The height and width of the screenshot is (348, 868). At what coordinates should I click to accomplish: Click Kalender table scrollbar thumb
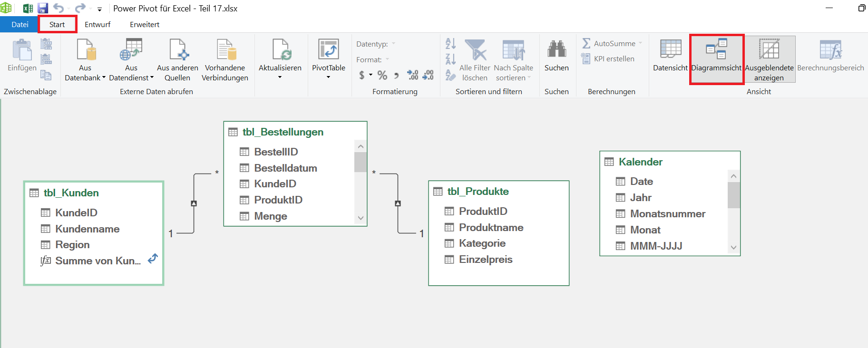point(733,195)
